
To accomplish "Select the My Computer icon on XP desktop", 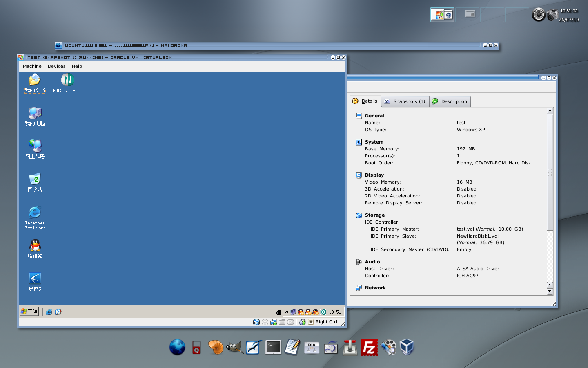I will click(35, 117).
